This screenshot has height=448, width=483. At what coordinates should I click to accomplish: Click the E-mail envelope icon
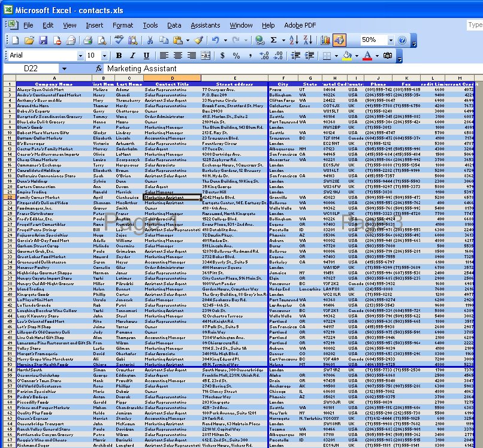click(x=71, y=40)
